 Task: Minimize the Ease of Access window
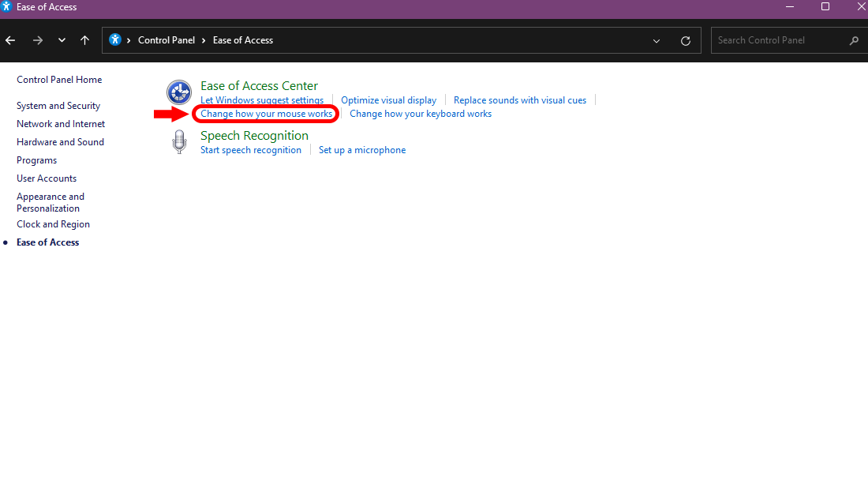pos(790,6)
